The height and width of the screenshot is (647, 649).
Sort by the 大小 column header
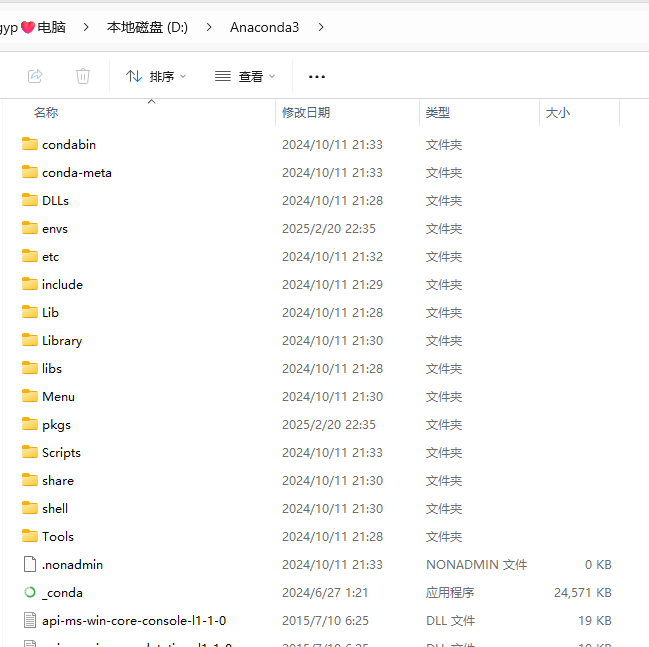click(x=558, y=113)
